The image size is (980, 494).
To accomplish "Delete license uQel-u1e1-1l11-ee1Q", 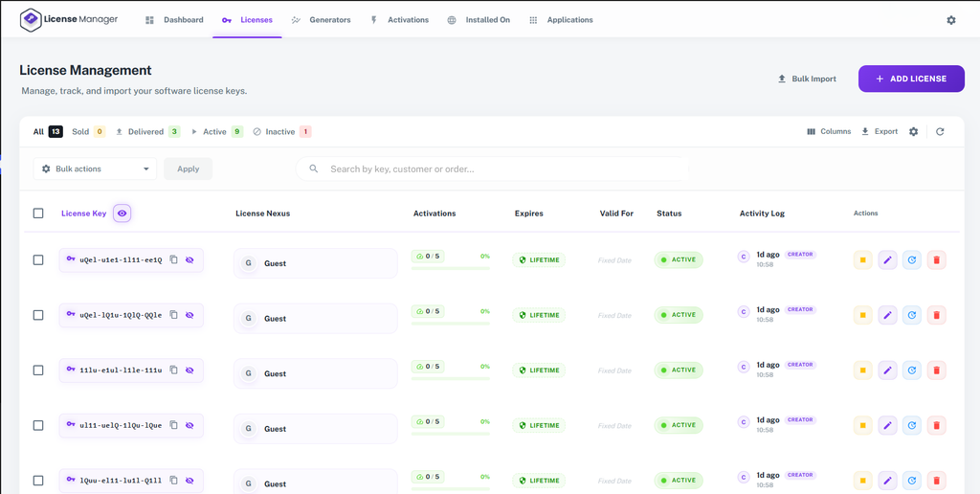I will click(936, 259).
